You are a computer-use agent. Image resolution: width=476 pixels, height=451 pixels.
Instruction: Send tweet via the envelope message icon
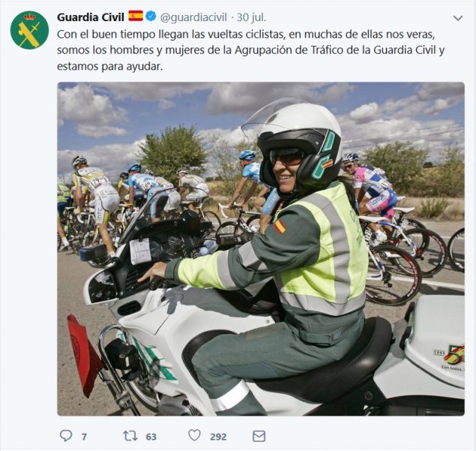[x=259, y=436]
